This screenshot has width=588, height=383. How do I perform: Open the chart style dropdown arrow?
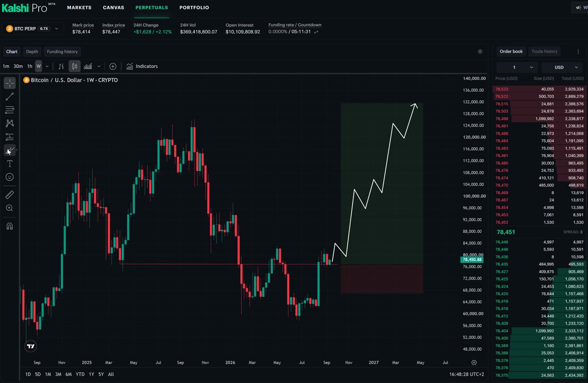pos(99,66)
